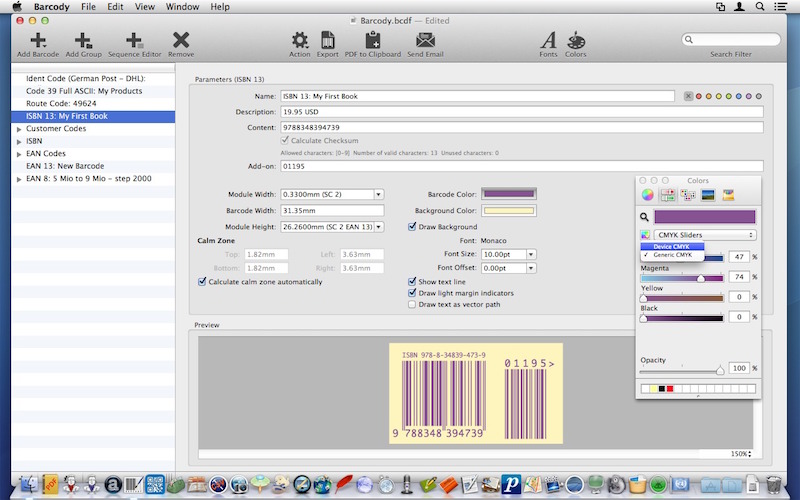The width and height of the screenshot is (800, 500).
Task: Toggle Calculate calm zone automatically
Action: point(203,282)
